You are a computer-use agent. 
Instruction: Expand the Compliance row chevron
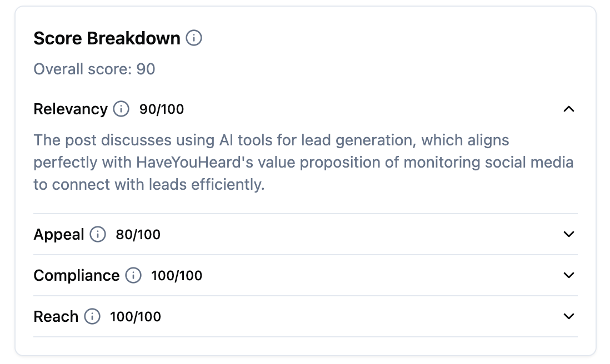568,275
